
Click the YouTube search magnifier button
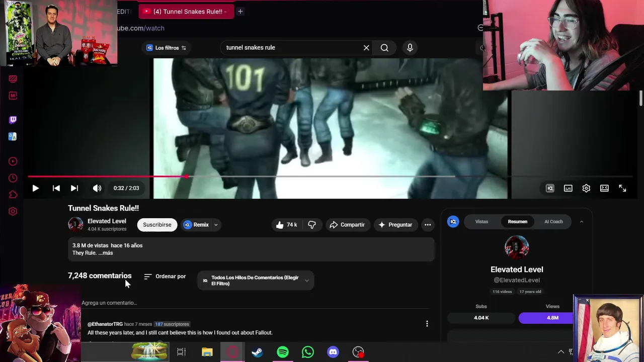(x=384, y=48)
